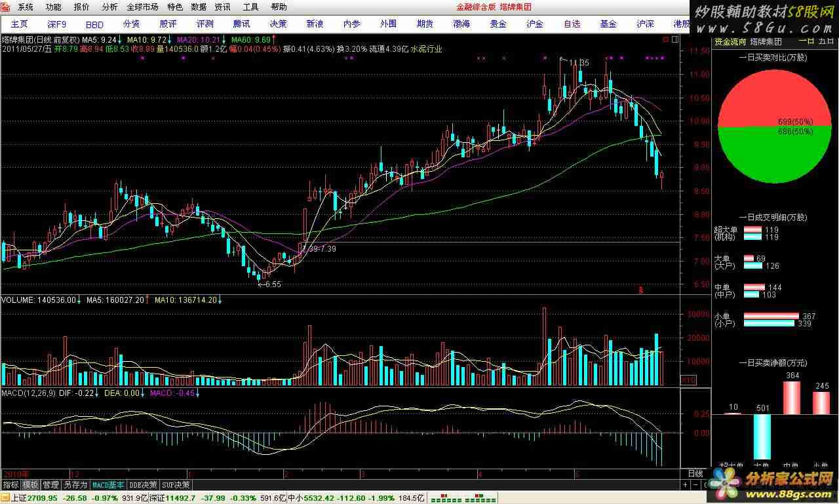The height and width of the screenshot is (504, 839).
Task: Open the 渤海 tab
Action: tap(461, 24)
